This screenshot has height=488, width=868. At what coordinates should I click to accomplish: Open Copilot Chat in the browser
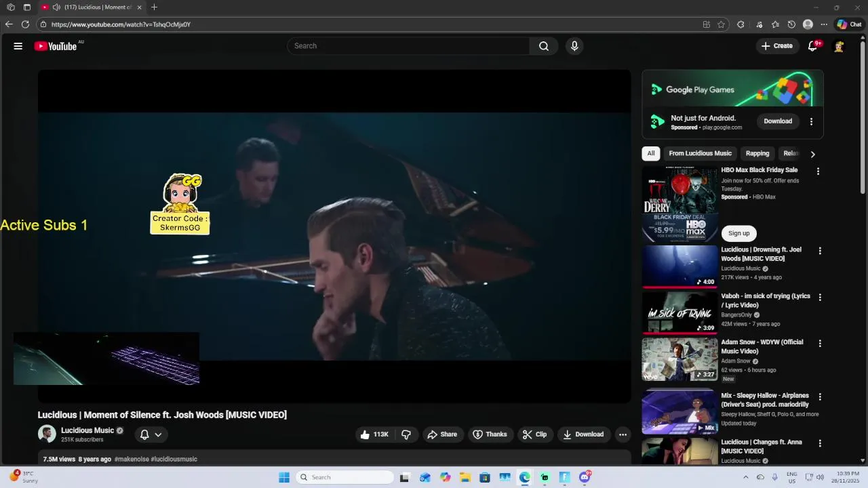[849, 24]
